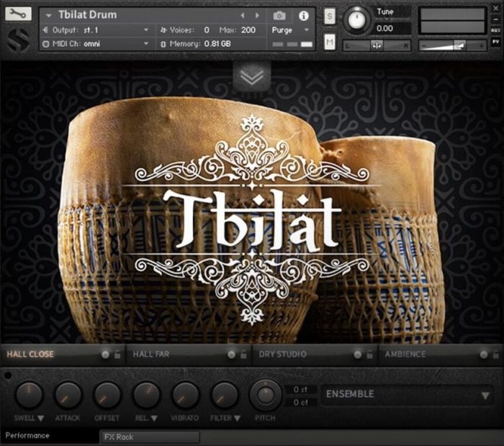The width and height of the screenshot is (504, 446).
Task: Toggle Hall Far mic power button
Action: 231,355
